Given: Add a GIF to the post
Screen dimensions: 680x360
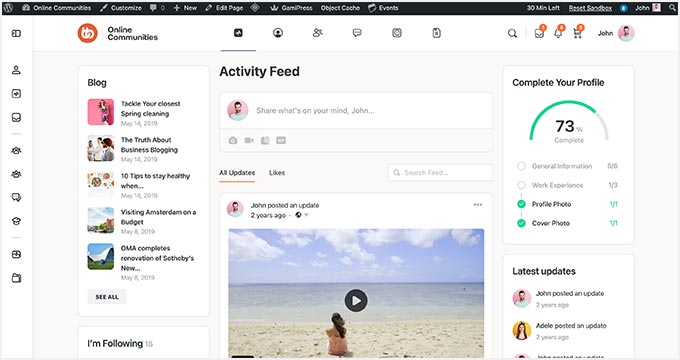Looking at the screenshot, I should point(281,141).
